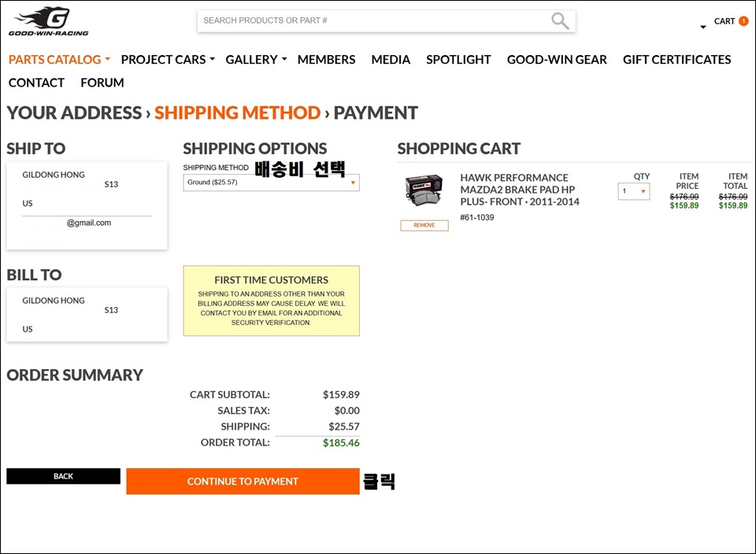Select the Shipping Method step heading
756x554 pixels.
click(x=237, y=113)
